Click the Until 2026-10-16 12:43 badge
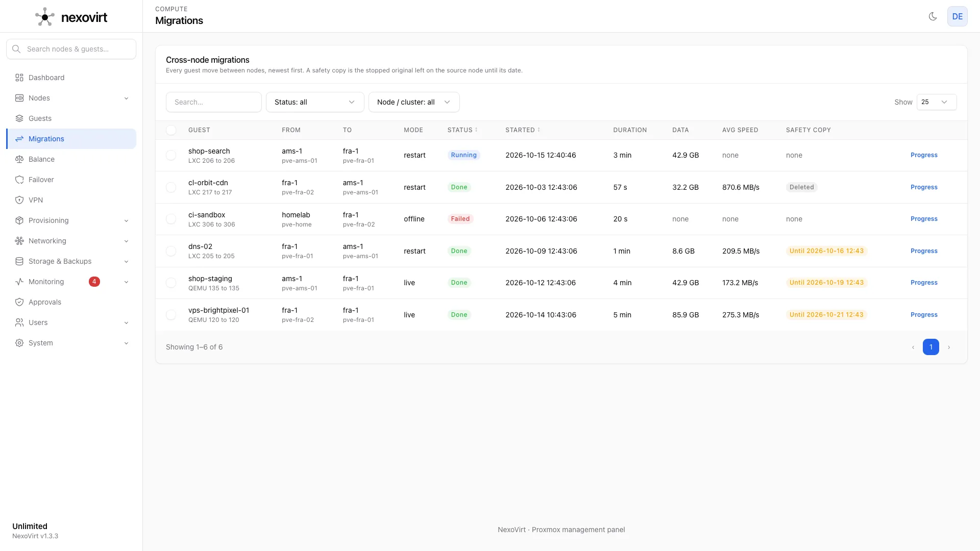The width and height of the screenshot is (980, 551). [x=826, y=251]
